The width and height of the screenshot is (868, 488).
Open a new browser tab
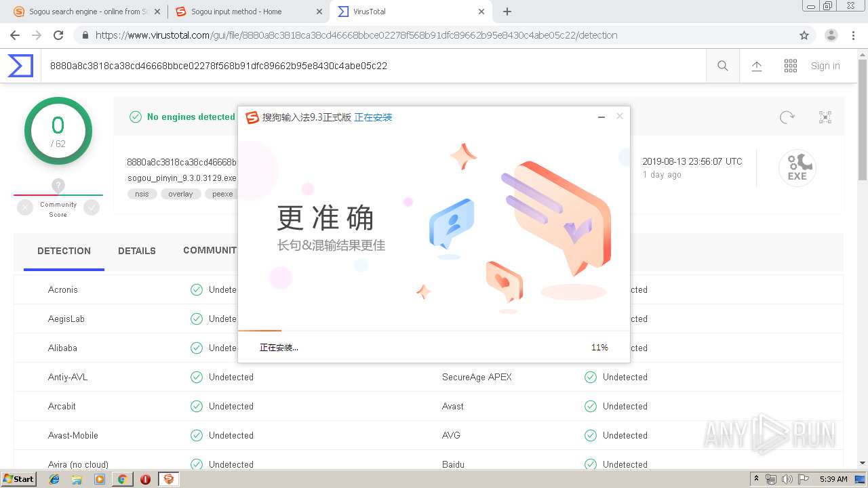tap(507, 12)
